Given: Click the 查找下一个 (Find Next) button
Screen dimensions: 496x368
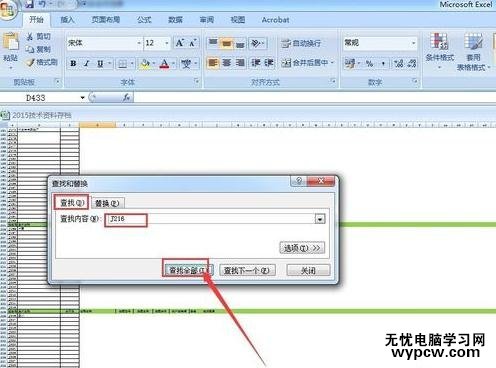Looking at the screenshot, I should point(247,270).
